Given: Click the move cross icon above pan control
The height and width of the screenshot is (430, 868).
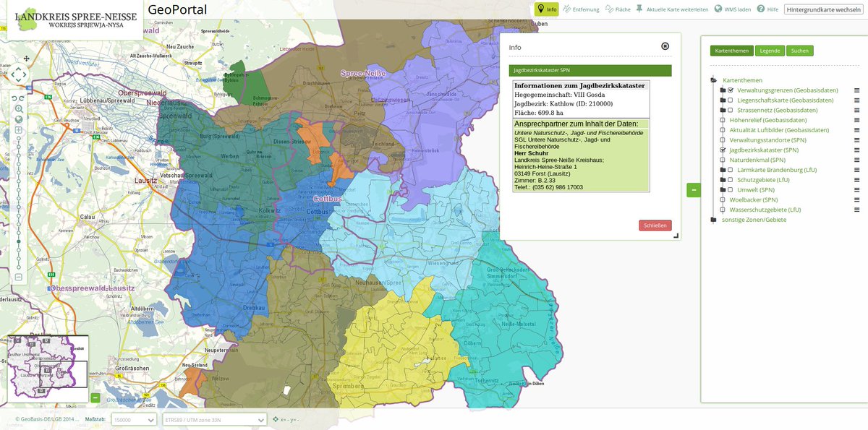Looking at the screenshot, I should tap(27, 59).
